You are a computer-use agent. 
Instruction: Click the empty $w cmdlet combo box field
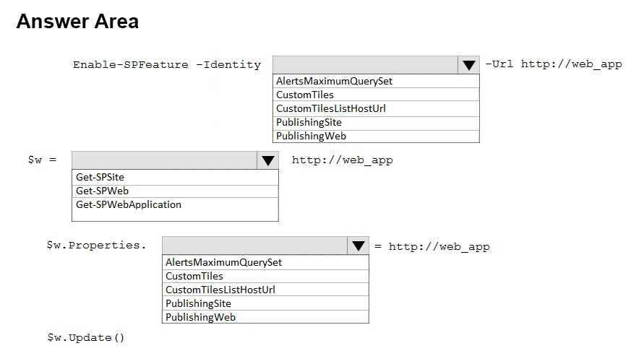164,160
